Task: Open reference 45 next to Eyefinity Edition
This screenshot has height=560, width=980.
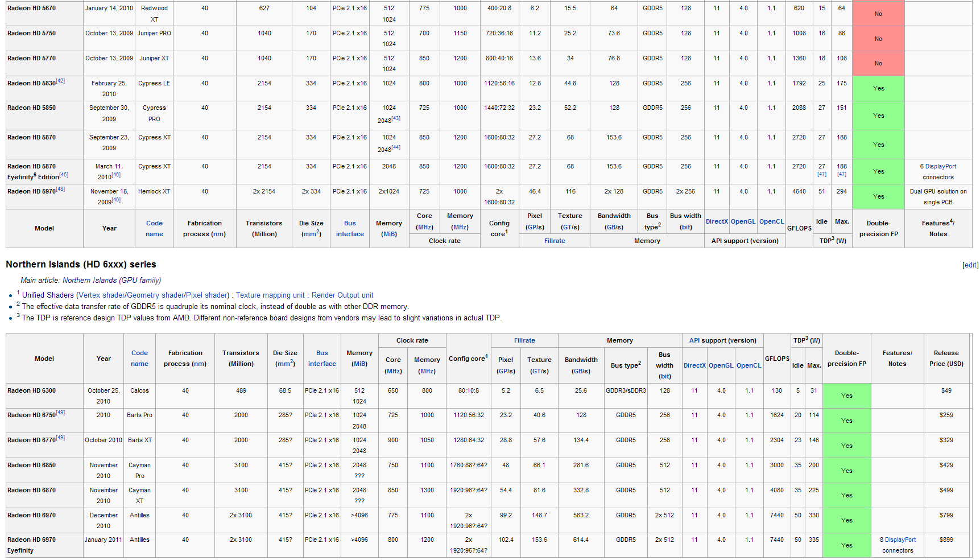Action: click(64, 175)
